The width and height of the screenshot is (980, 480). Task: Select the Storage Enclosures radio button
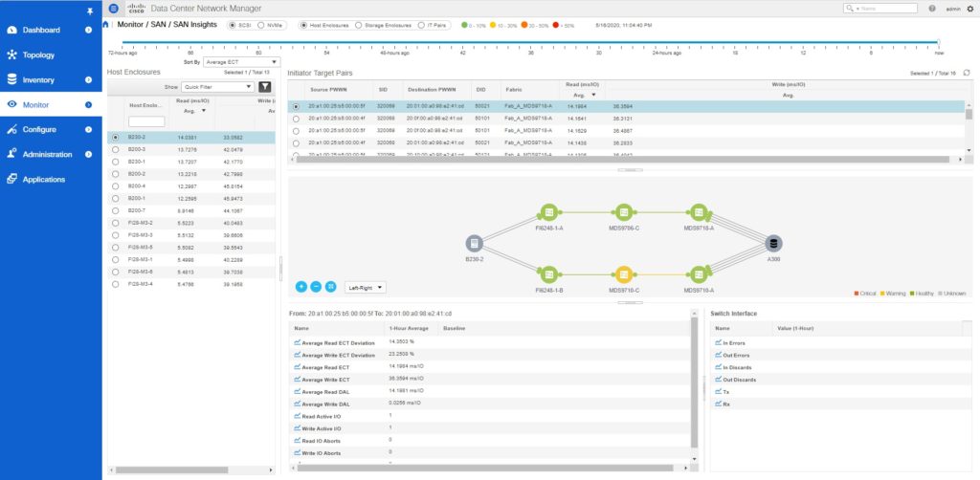point(358,26)
